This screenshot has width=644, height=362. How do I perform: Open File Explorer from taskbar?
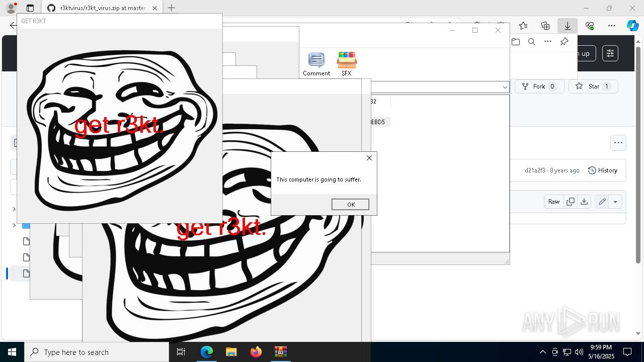coord(231,352)
